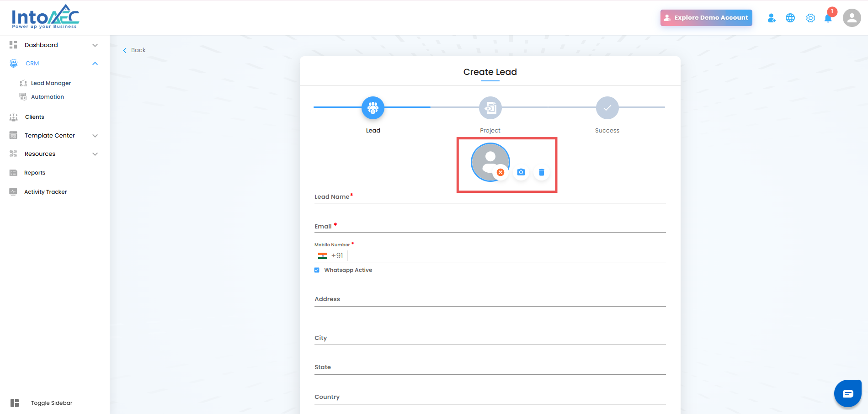Click the Country input field

click(x=490, y=397)
